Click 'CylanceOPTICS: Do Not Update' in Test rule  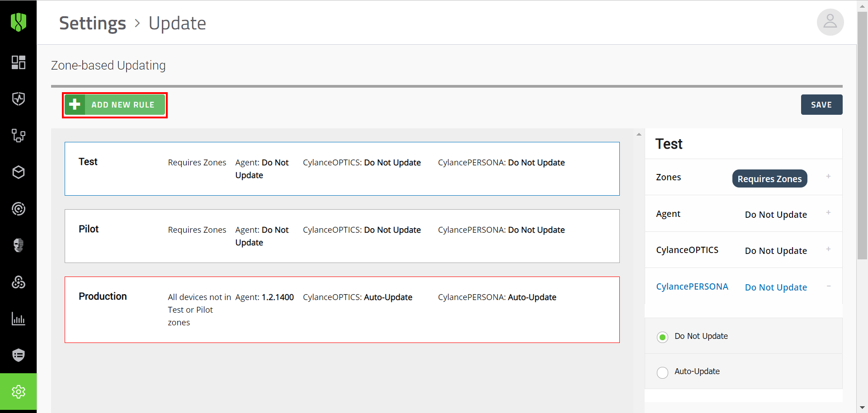point(362,163)
